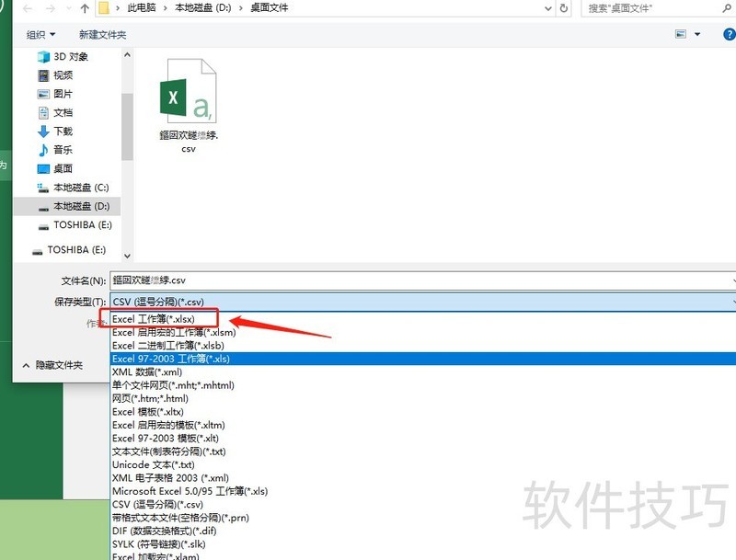This screenshot has height=560, width=736.
Task: Choose 单个文件网页(*.mht;*.mhtml) type
Action: [x=423, y=385]
